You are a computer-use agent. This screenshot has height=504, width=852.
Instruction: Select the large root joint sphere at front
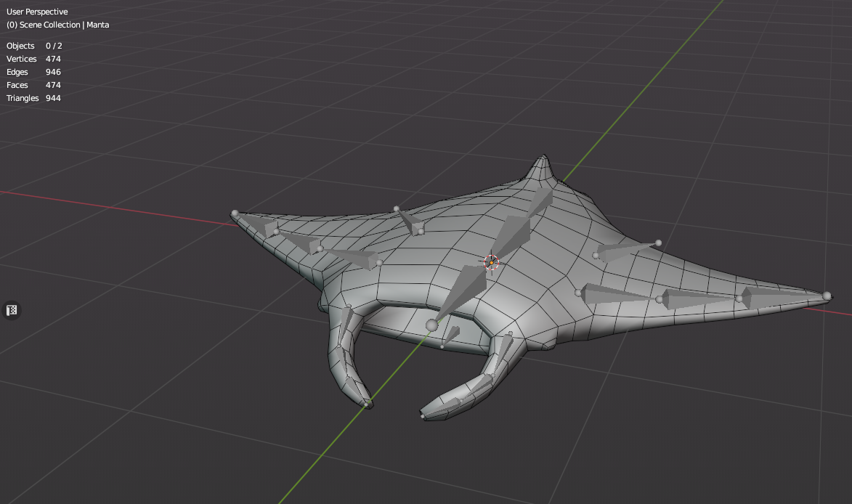pos(432,325)
